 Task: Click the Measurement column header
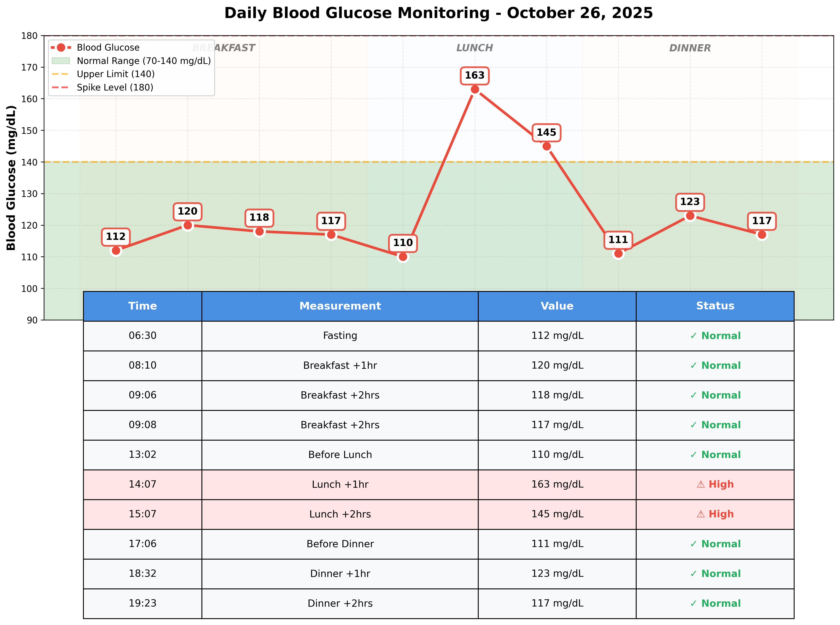340,306
